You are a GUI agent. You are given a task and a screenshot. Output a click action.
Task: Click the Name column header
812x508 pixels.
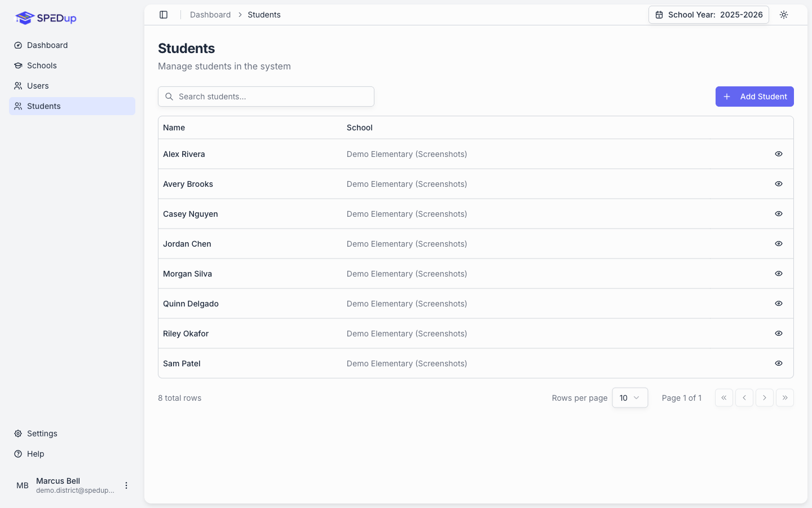[x=174, y=128]
